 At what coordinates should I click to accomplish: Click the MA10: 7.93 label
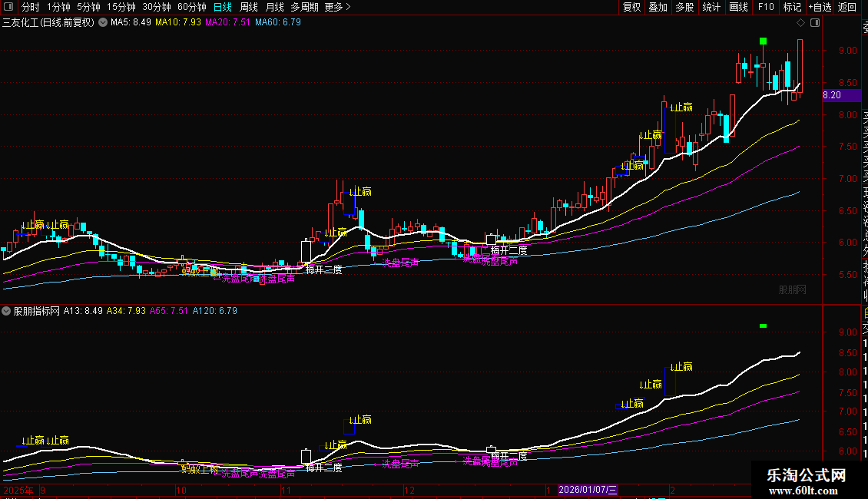[177, 23]
